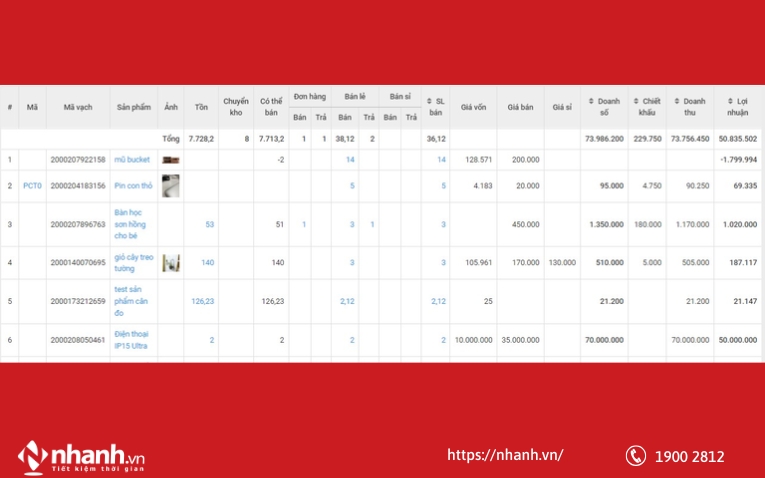This screenshot has height=478, width=765.
Task: Open the mũ bucket product link
Action: 130,160
